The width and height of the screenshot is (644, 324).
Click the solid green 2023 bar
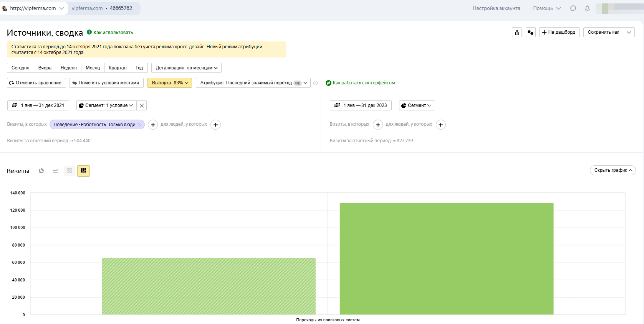click(x=446, y=259)
